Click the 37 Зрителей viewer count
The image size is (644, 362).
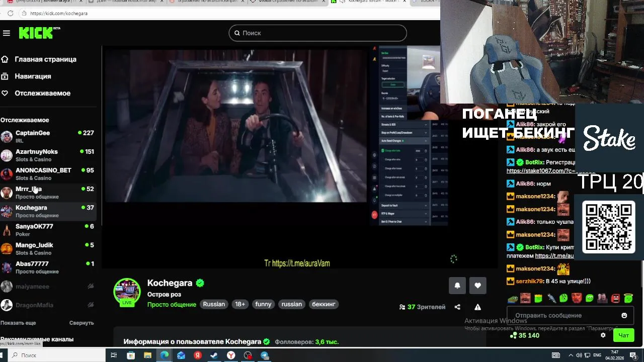(422, 307)
